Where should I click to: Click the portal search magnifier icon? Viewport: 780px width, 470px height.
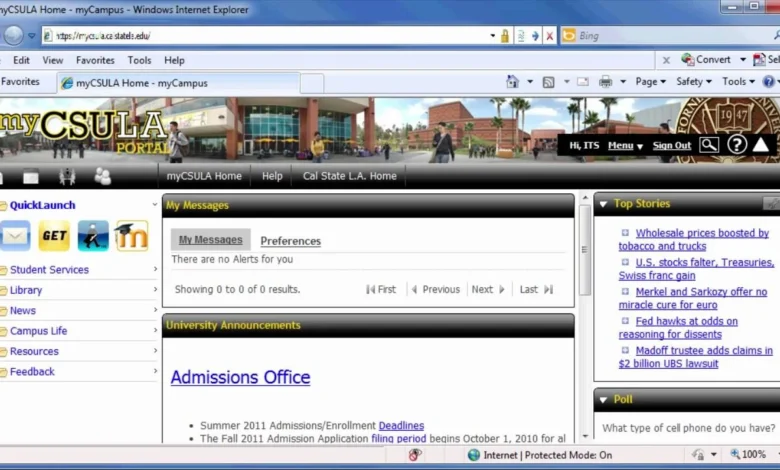[x=709, y=145]
